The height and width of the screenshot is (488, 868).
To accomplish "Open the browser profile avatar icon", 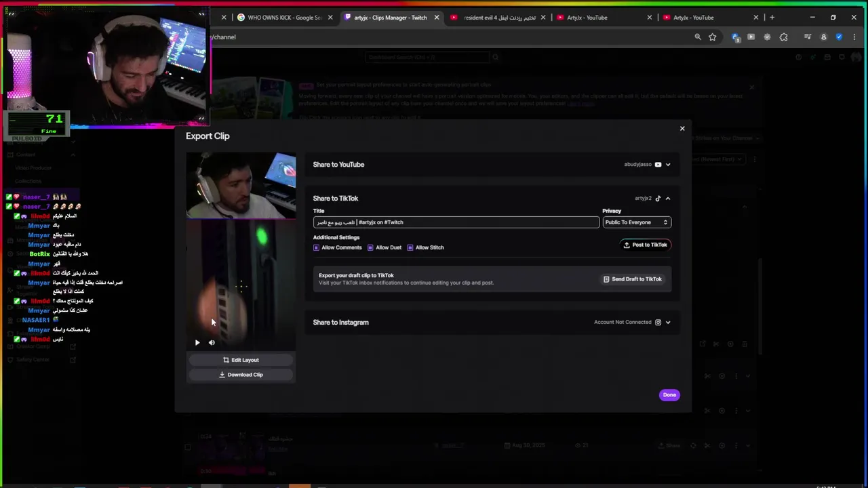I will tap(824, 37).
